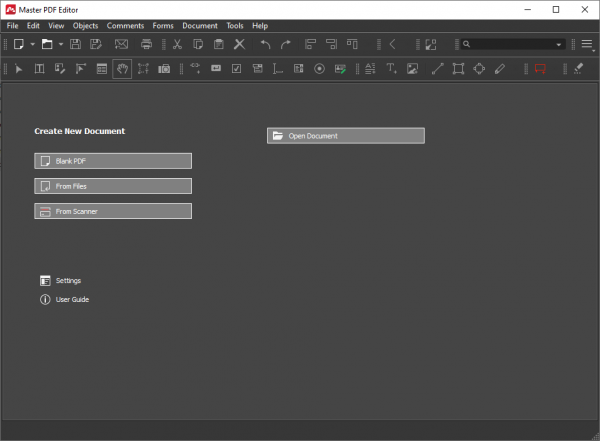Click the Check Box form tool

click(x=236, y=69)
